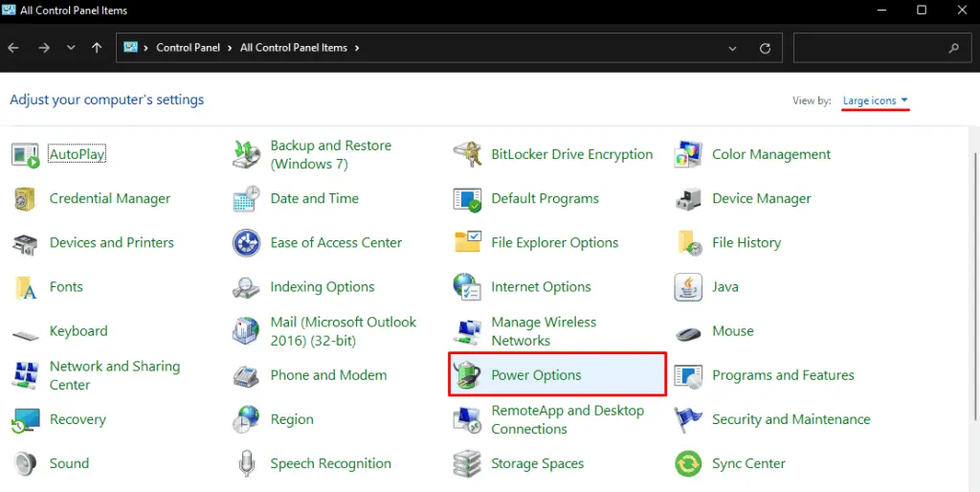Open the File History link
Screen dimensions: 980x492
pyautogui.click(x=746, y=242)
